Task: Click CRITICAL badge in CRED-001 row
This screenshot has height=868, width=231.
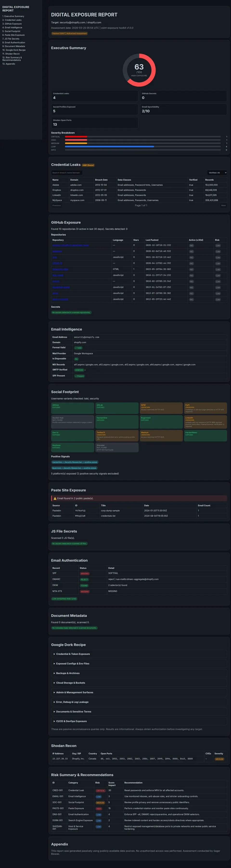Action: pos(100,790)
